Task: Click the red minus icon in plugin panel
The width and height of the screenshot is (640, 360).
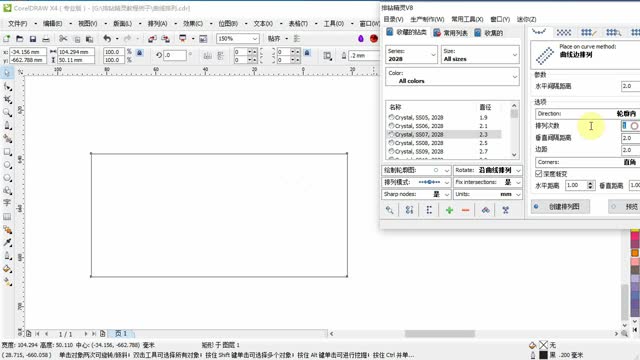Action: 465,210
